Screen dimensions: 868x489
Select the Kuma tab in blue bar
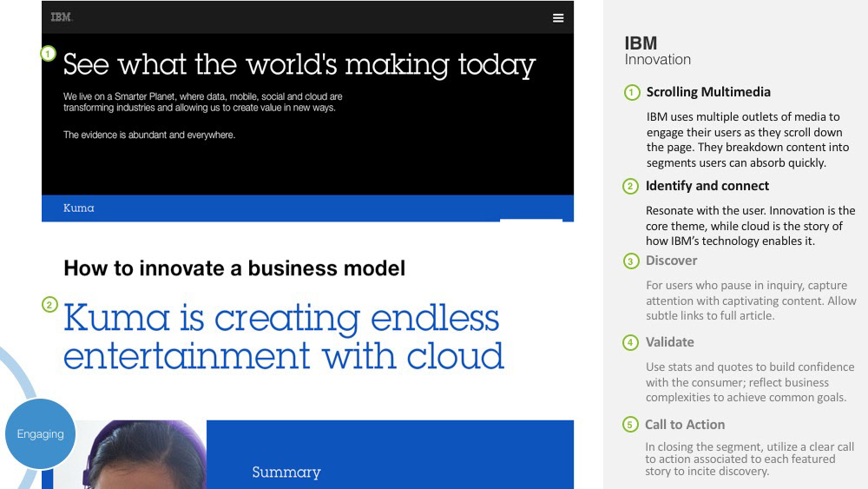point(79,208)
